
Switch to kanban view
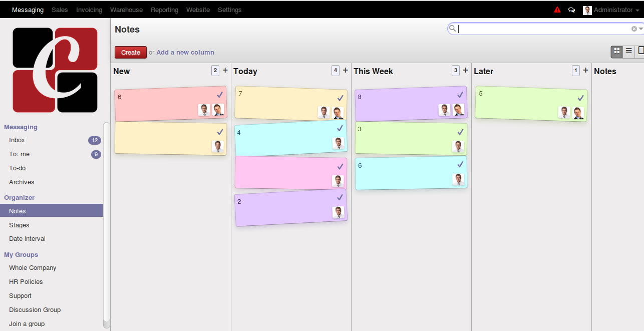pos(616,51)
